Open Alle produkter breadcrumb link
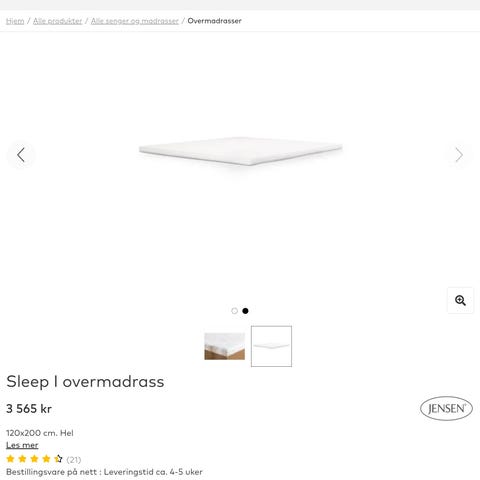480x480 pixels. 57,21
